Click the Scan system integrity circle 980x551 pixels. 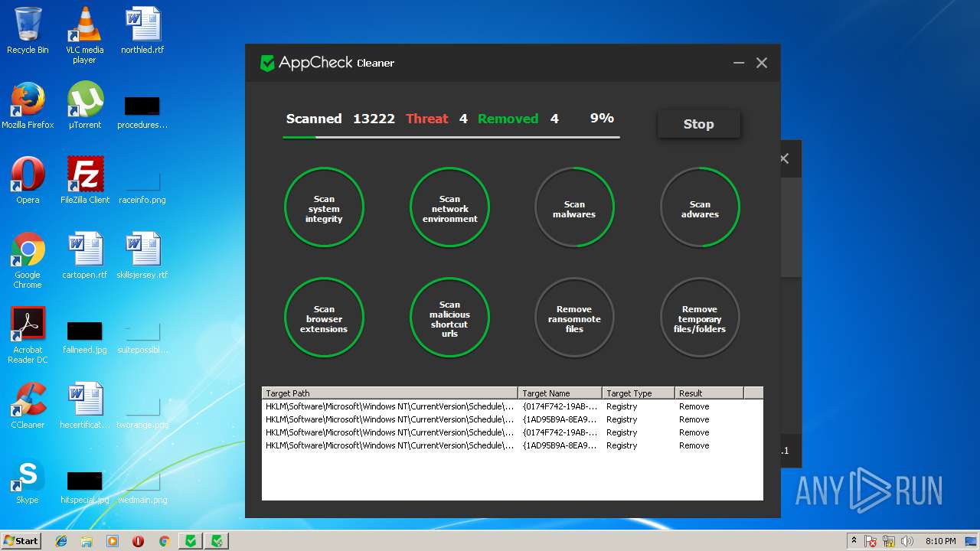pyautogui.click(x=324, y=208)
